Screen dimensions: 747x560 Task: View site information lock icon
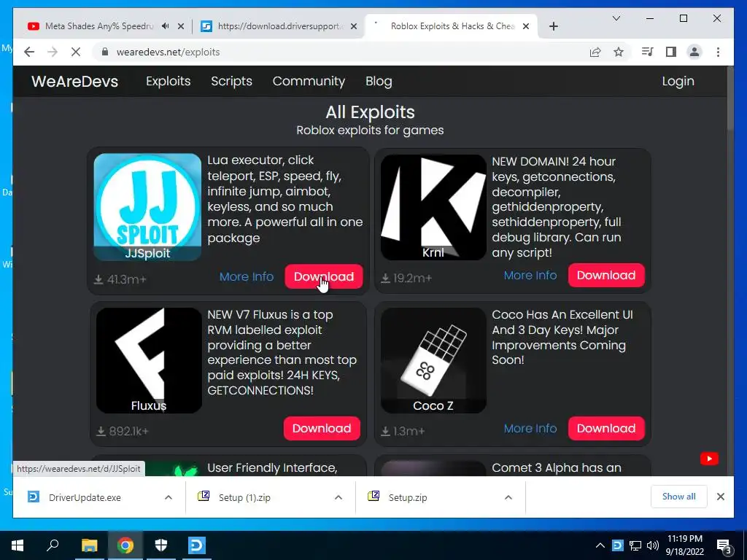(x=105, y=52)
